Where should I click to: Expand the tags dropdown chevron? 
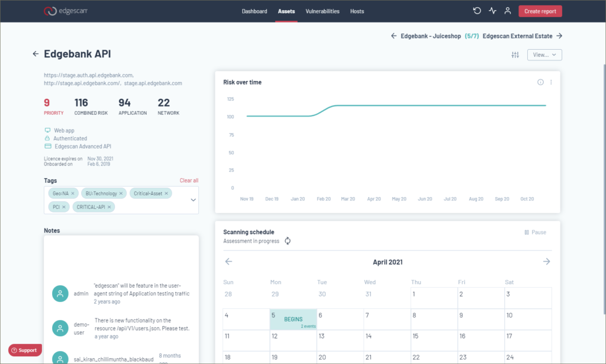[194, 200]
